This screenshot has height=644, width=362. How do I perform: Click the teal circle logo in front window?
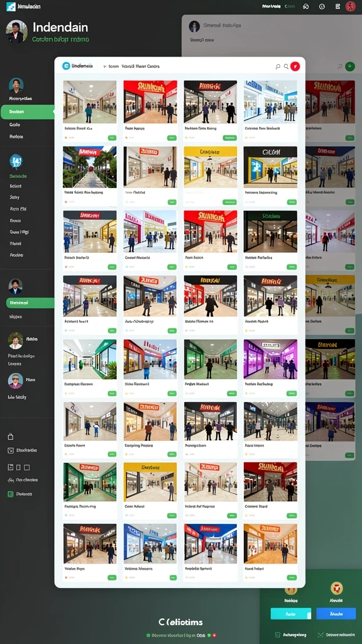click(x=65, y=65)
